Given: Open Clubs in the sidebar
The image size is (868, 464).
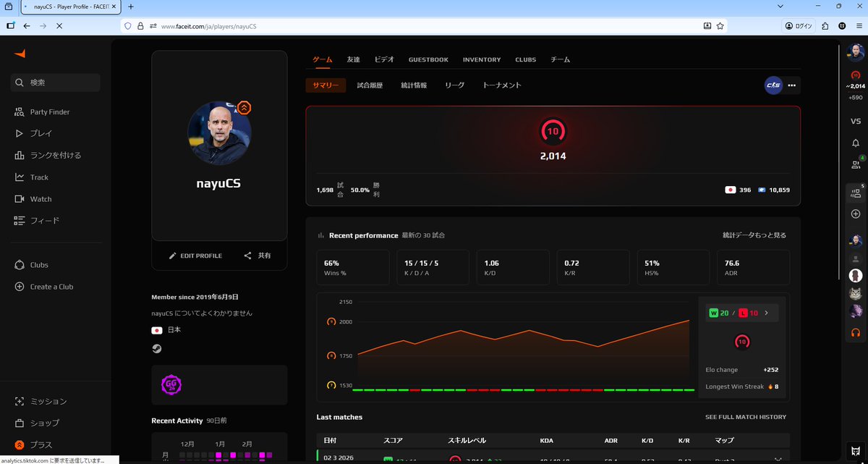Looking at the screenshot, I should point(31,265).
